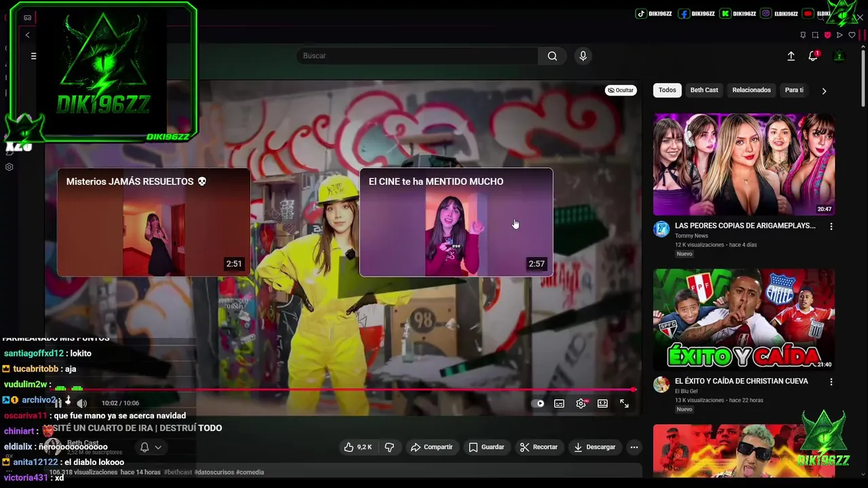Click LAS PEORES COPIAS DE ARIGAMEPLAYS title
The height and width of the screenshot is (488, 868).
tap(745, 226)
